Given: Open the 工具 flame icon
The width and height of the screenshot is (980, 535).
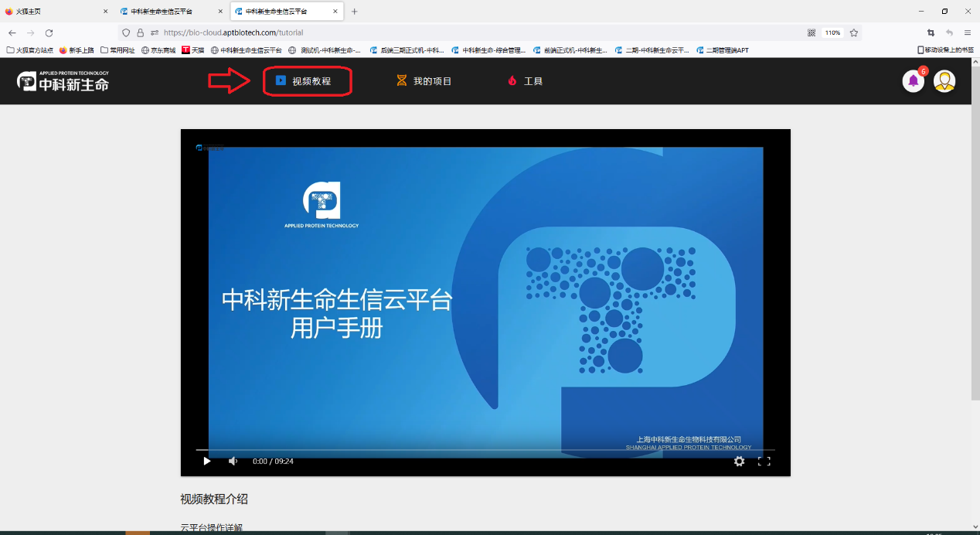Looking at the screenshot, I should tap(511, 80).
